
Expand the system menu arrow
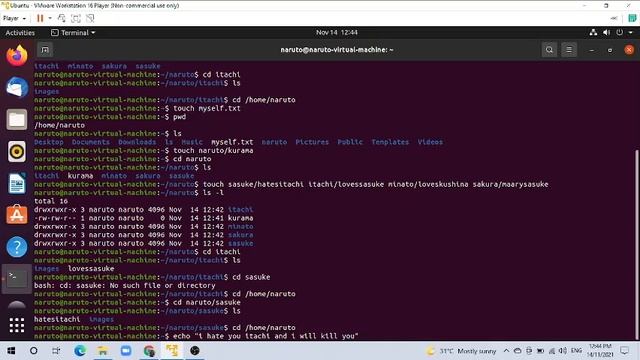(631, 32)
